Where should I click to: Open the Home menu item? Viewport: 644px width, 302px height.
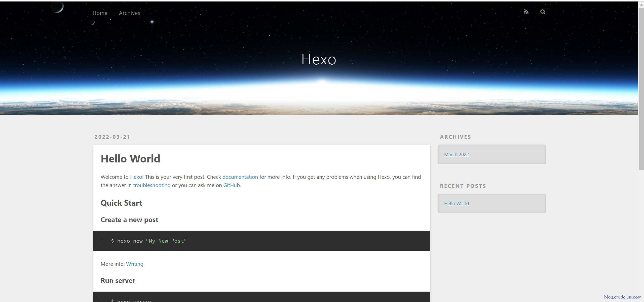[100, 13]
